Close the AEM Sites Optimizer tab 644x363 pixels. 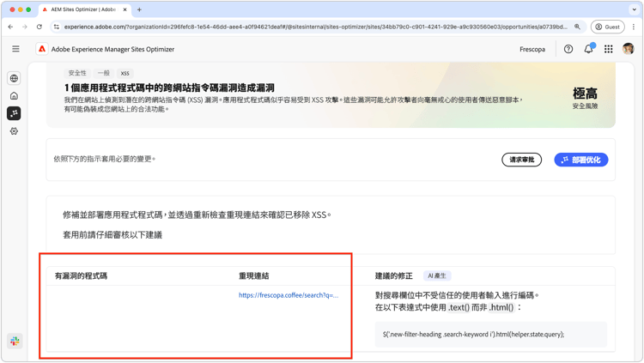[125, 9]
